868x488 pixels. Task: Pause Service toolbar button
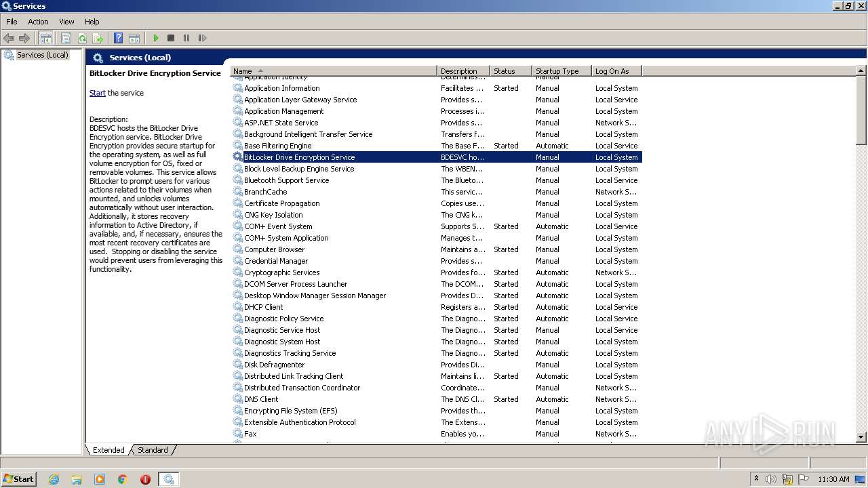[x=186, y=39]
